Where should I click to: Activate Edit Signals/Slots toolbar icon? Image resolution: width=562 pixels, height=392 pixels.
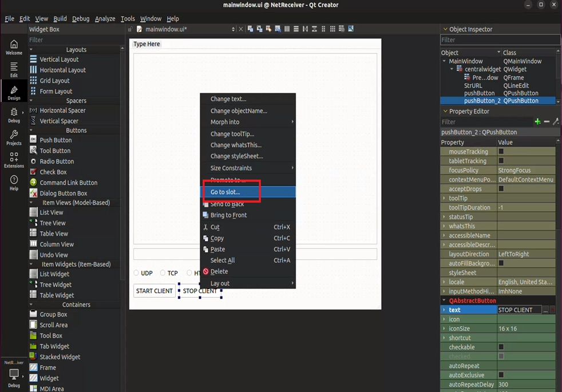pyautogui.click(x=259, y=29)
